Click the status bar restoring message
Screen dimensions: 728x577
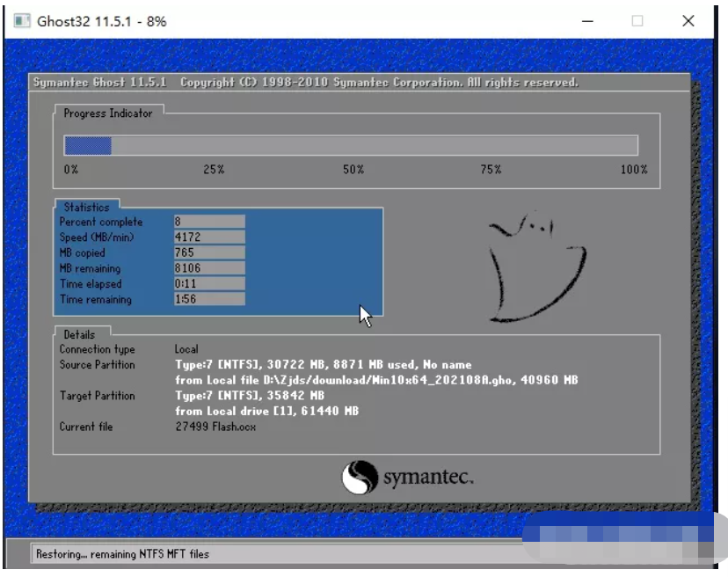123,554
